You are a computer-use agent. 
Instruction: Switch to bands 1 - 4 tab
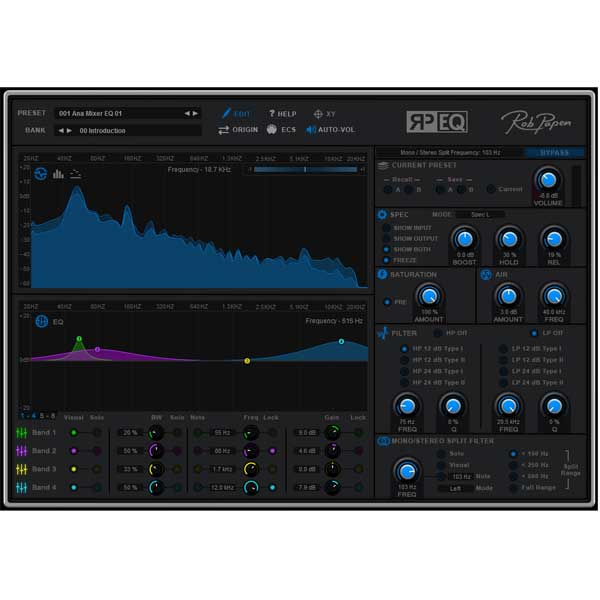(28, 416)
